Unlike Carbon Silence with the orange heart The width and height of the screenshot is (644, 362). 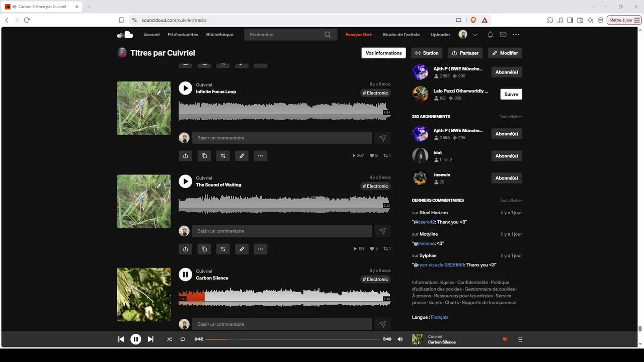[505, 339]
